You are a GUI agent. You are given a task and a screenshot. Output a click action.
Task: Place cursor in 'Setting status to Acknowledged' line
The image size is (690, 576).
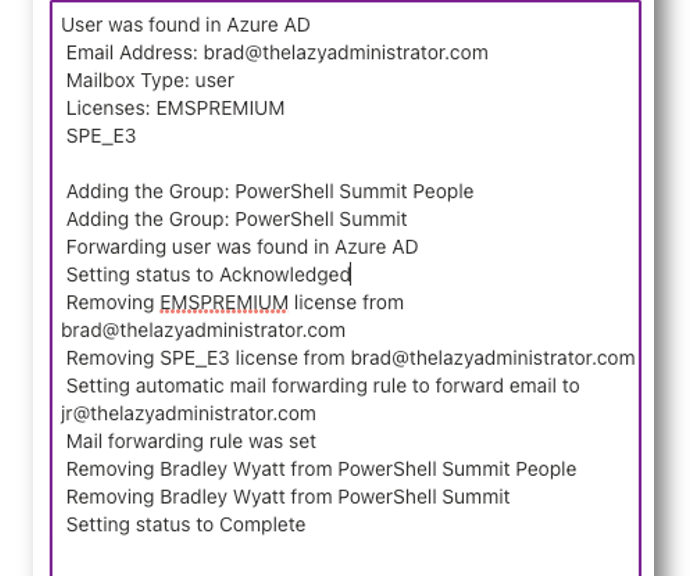[208, 275]
